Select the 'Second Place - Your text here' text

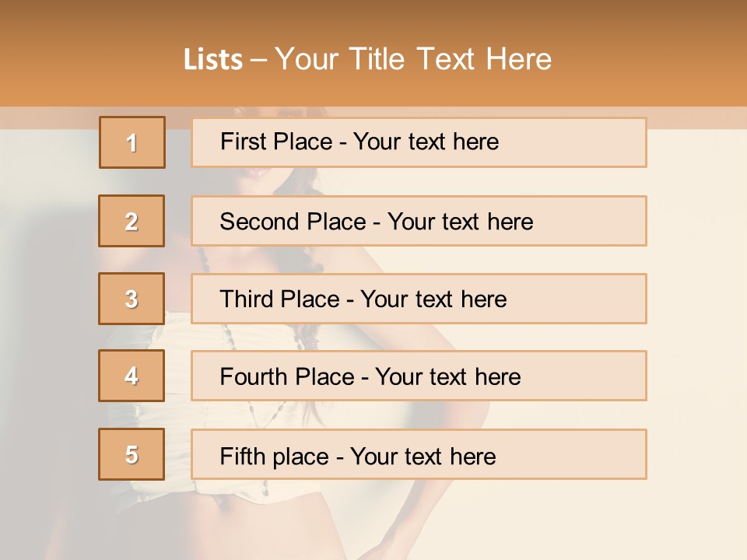click(377, 222)
